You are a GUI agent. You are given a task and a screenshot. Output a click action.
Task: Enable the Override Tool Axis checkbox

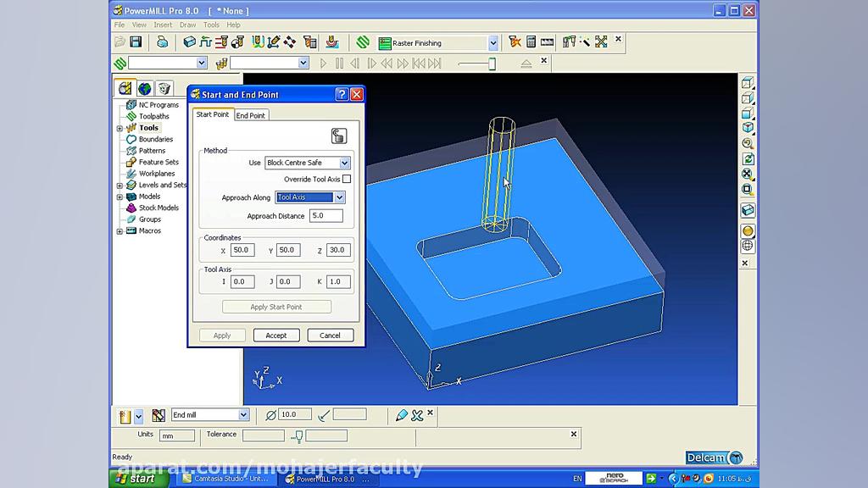(x=348, y=179)
